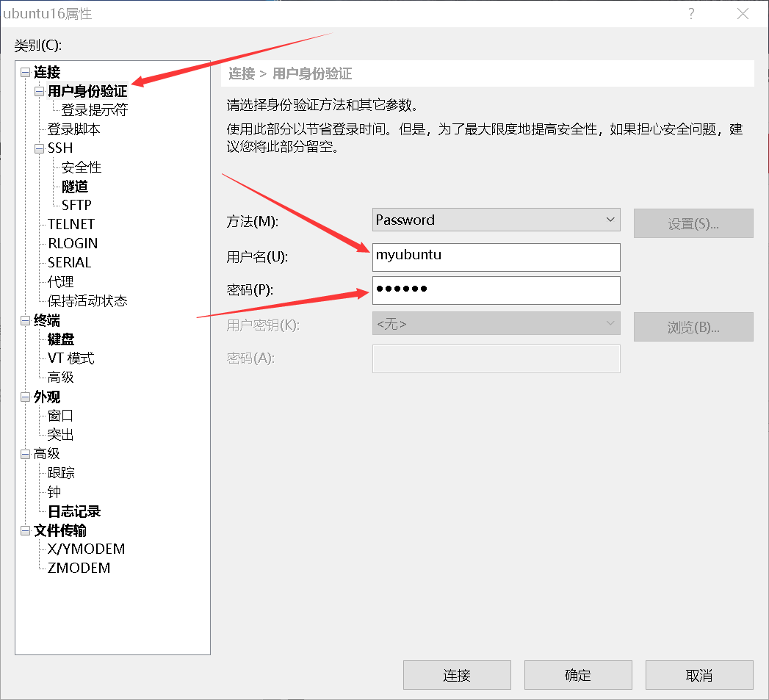Click the help question mark icon
Viewport: 769px width, 700px height.
click(x=690, y=13)
